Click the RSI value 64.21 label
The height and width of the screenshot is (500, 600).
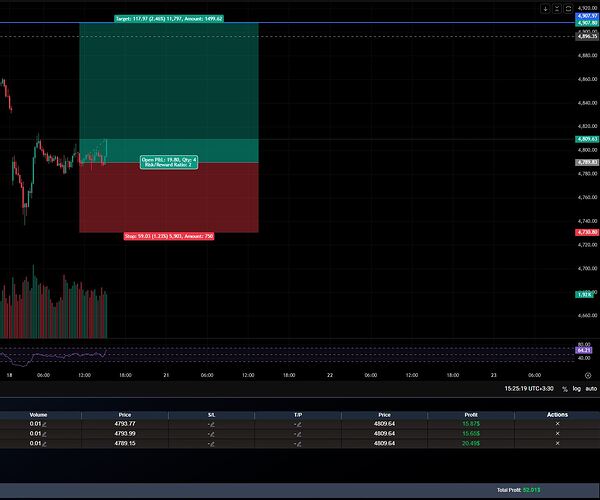point(584,350)
